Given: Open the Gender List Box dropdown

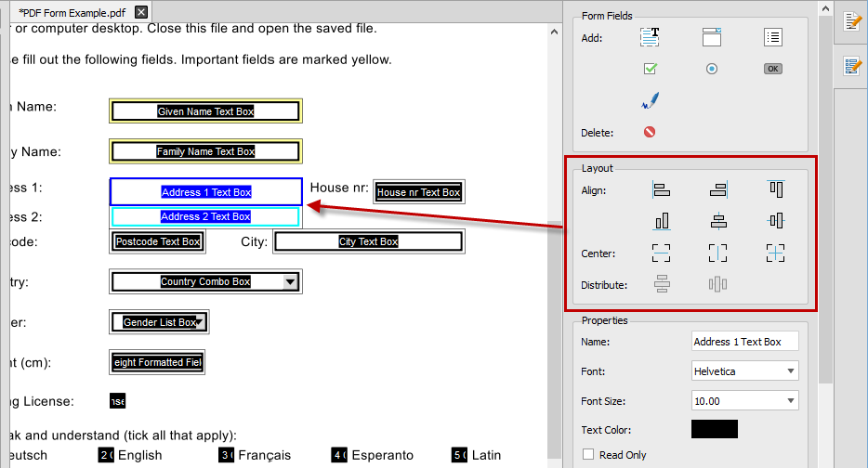Looking at the screenshot, I should (199, 322).
